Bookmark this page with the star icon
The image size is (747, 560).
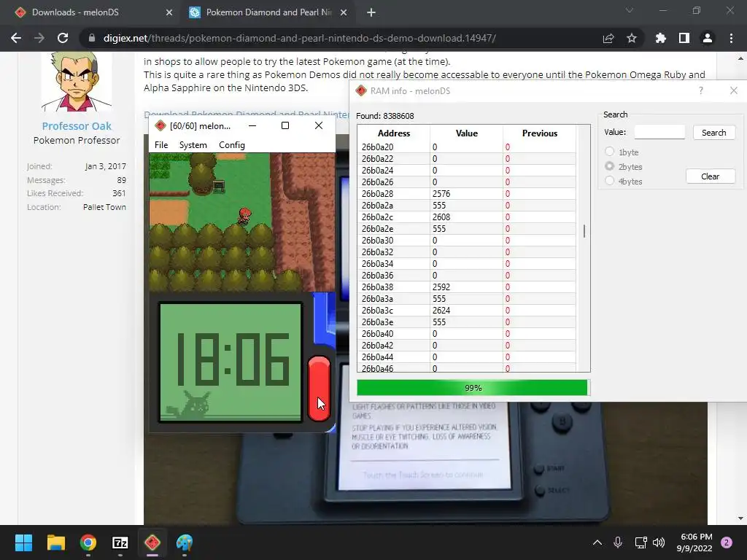tap(632, 38)
